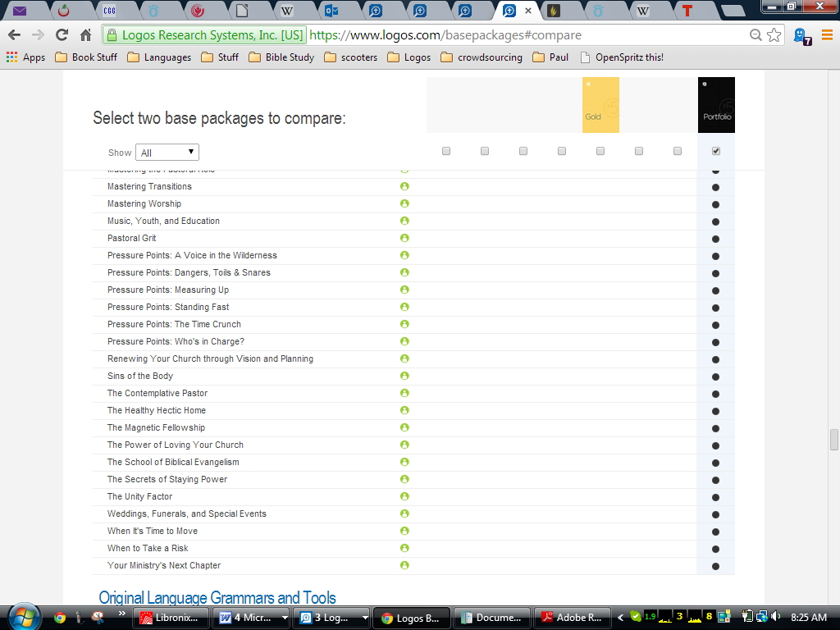
Task: Switch to the Outlook tab
Action: click(331, 11)
